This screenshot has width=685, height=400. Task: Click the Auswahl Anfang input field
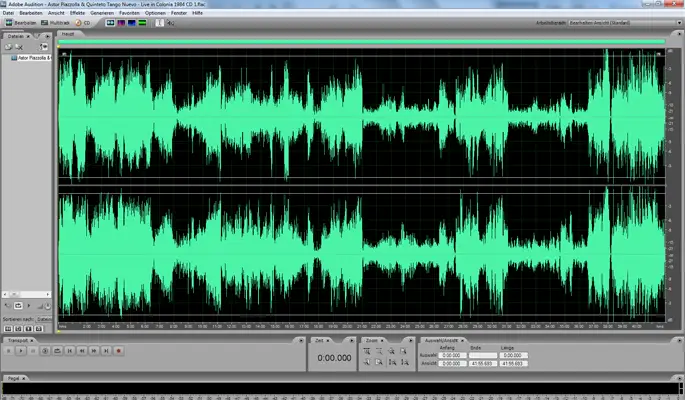[x=452, y=355]
